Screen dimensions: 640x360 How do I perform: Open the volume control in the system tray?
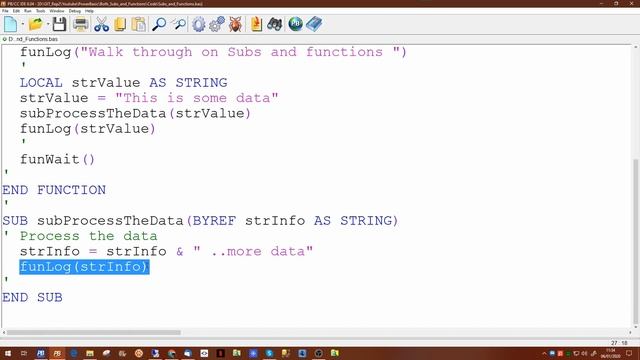click(x=584, y=353)
